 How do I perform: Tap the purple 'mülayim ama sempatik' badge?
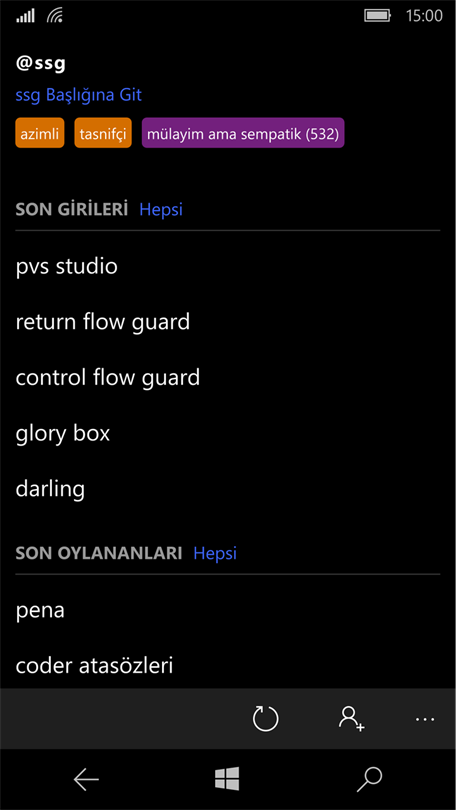243,133
